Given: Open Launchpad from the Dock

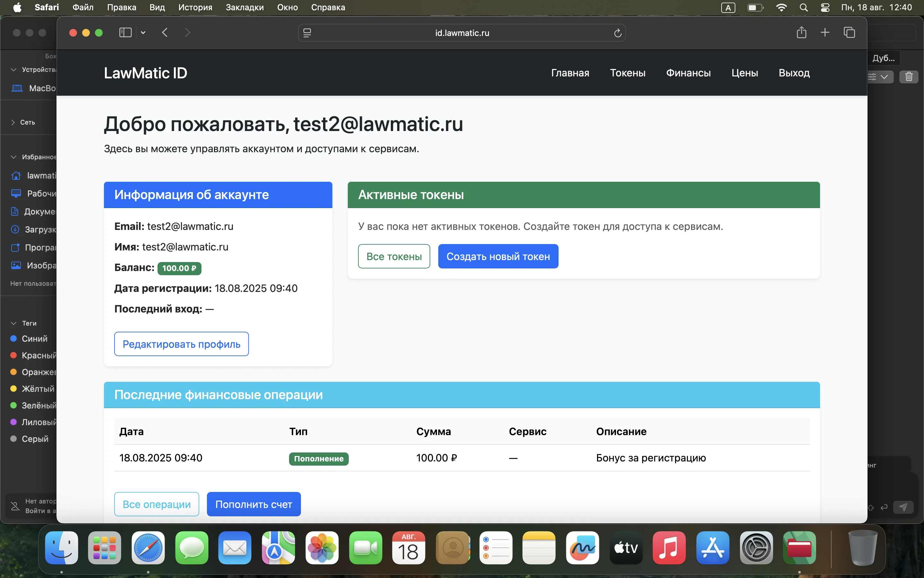Looking at the screenshot, I should point(105,548).
